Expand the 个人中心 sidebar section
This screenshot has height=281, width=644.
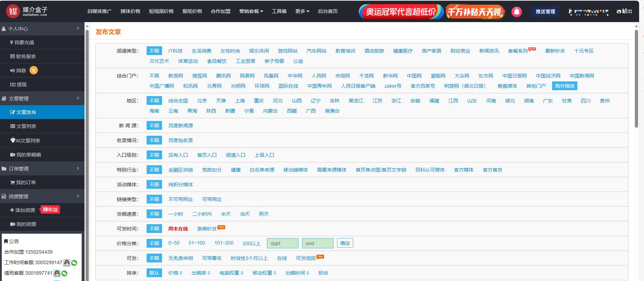pos(42,29)
